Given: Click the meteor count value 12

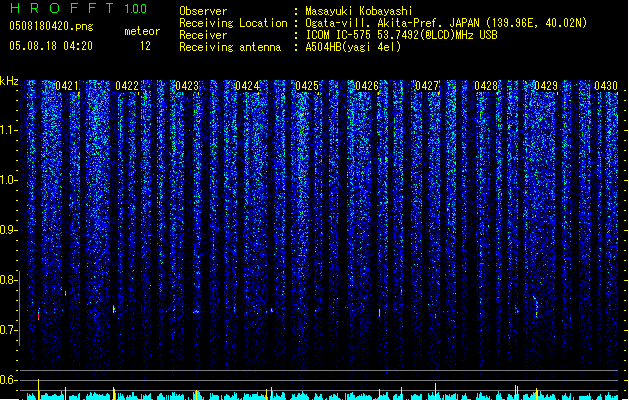Looking at the screenshot, I should tap(145, 46).
